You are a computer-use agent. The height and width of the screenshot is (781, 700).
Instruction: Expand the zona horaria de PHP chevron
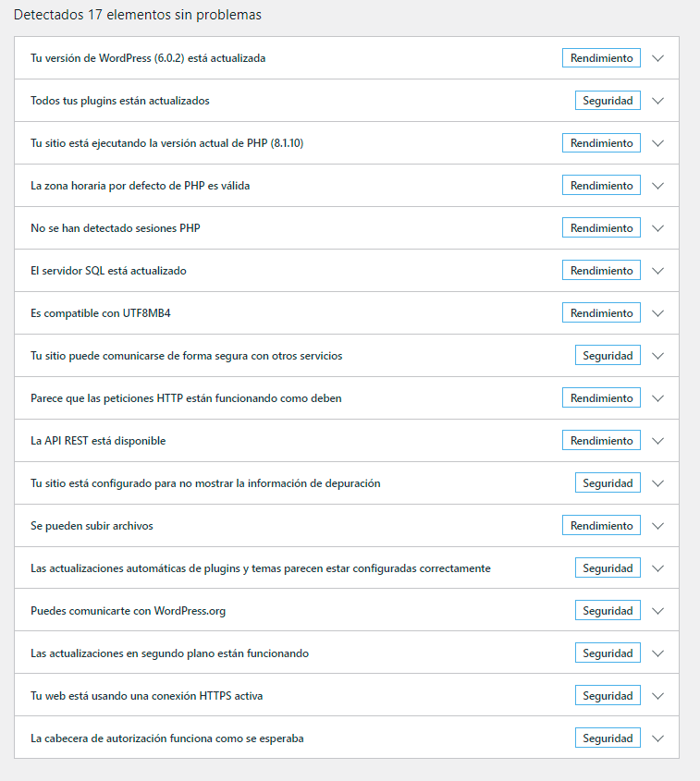click(x=657, y=186)
